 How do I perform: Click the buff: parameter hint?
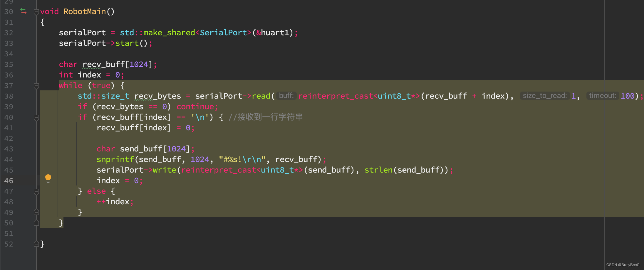(x=286, y=96)
